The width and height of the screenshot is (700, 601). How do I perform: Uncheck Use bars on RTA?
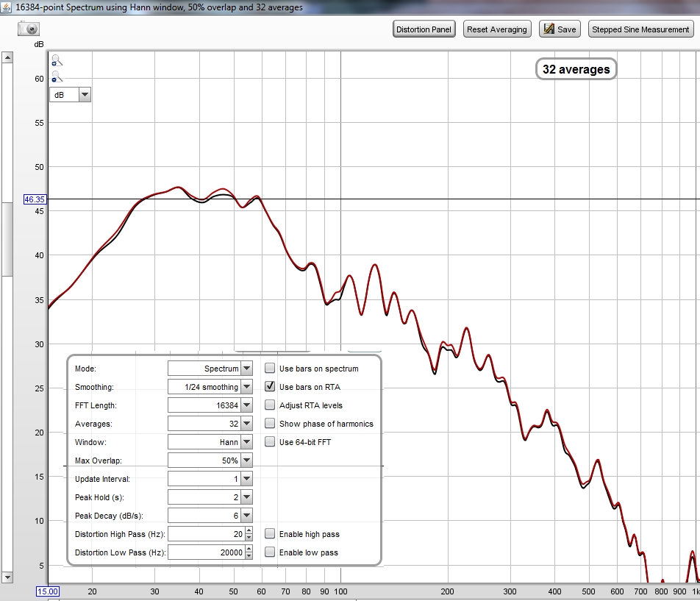[270, 386]
